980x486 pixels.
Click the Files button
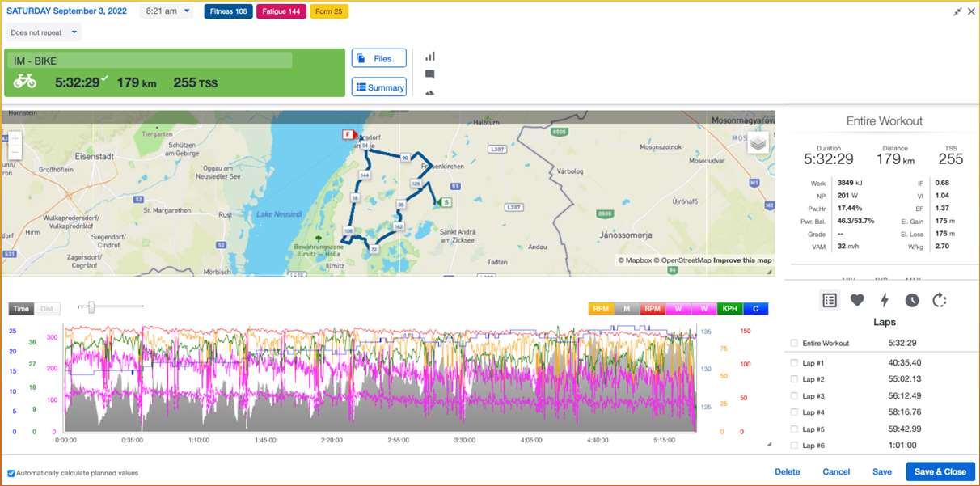(378, 58)
